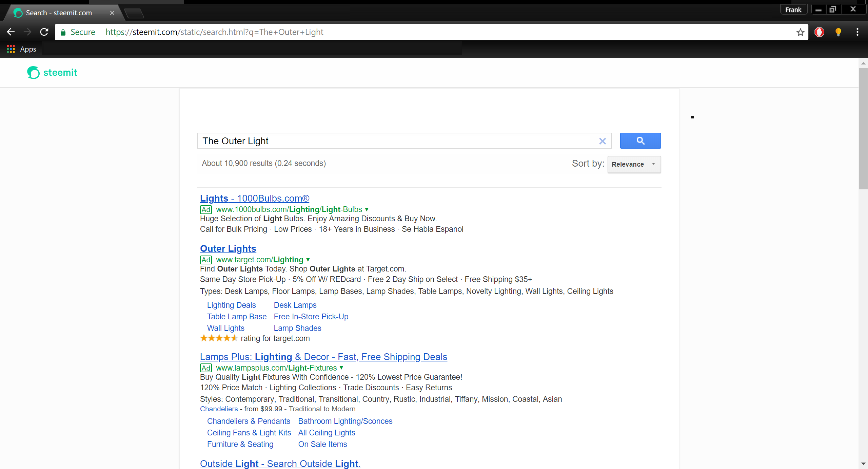
Task: Open the Sort by Relevance dropdown
Action: 634,164
